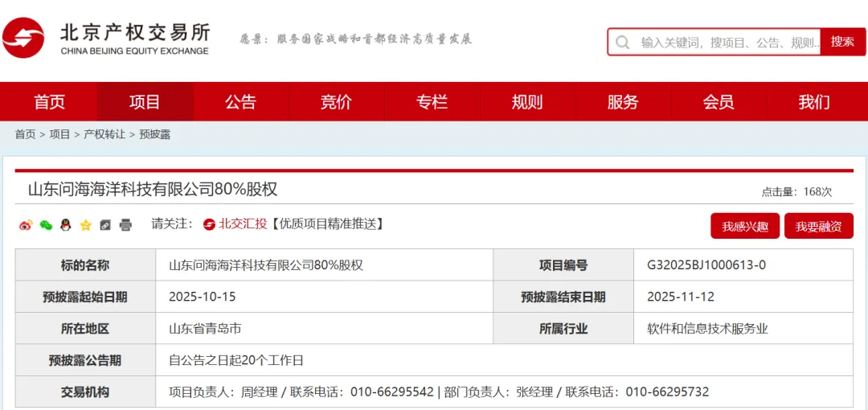Screen dimensions: 868x410
Task: Go to the 竞价 menu item
Action: point(336,102)
